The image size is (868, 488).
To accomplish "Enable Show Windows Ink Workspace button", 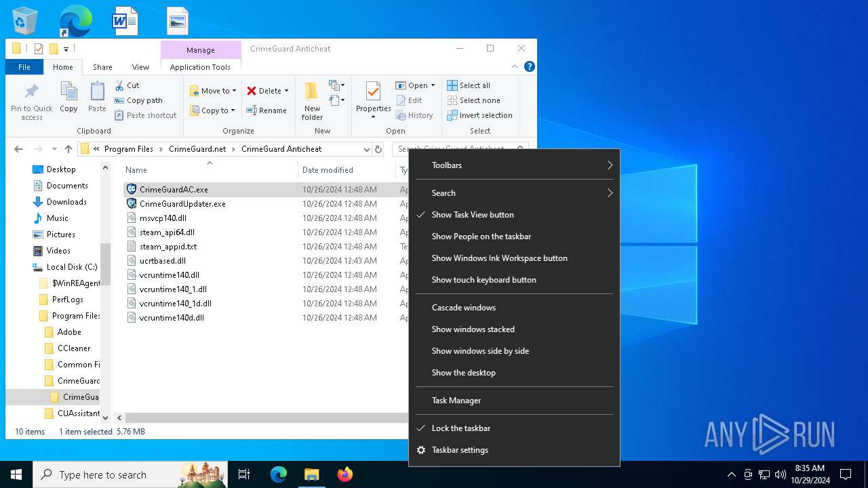I will [x=514, y=258].
